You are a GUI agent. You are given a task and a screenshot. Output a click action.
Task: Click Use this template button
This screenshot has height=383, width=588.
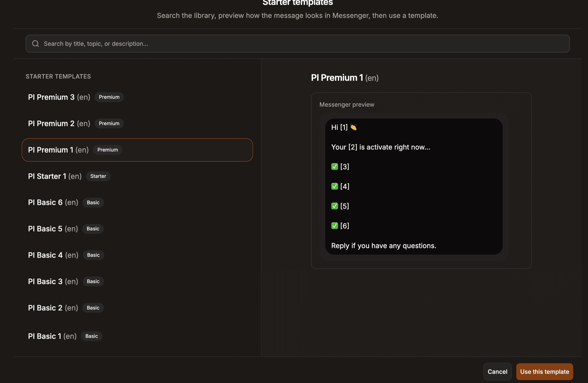(544, 371)
